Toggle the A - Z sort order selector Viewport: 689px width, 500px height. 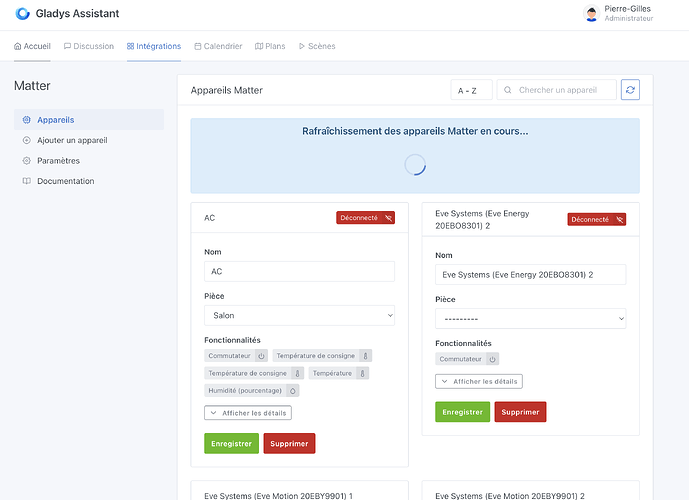pyautogui.click(x=471, y=90)
